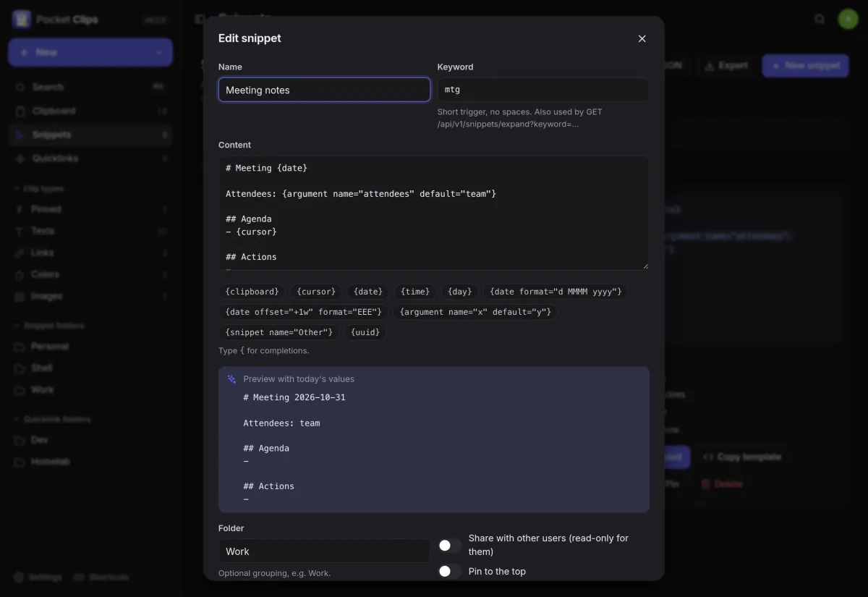The height and width of the screenshot is (597, 868).
Task: Click the Folder field containing Work
Action: [x=324, y=551]
